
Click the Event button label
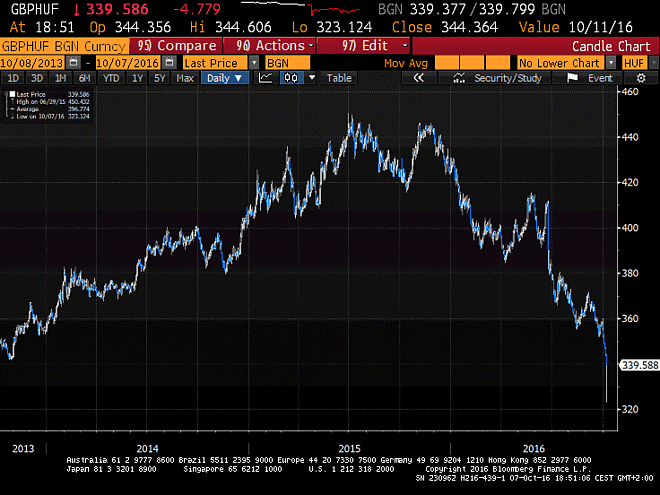pos(600,78)
